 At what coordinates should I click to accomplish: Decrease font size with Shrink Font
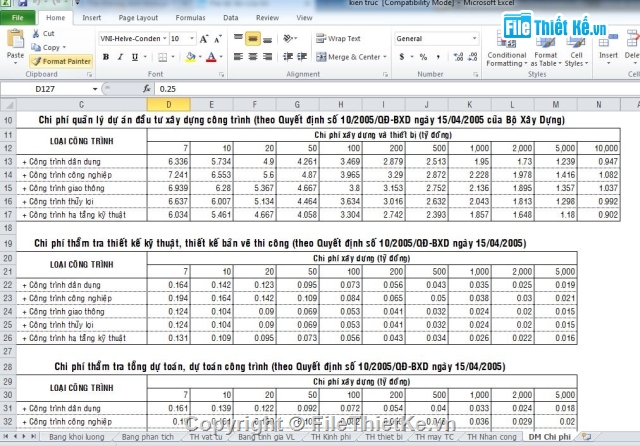coord(218,39)
